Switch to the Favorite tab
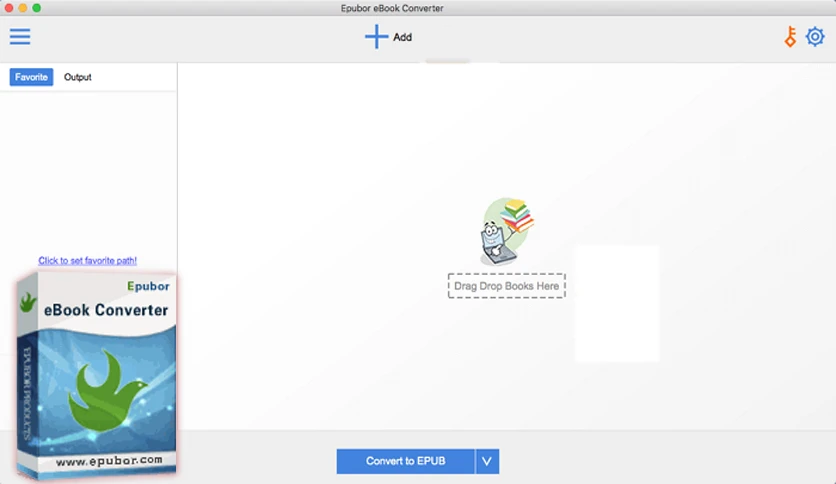This screenshot has height=484, width=836. click(x=31, y=77)
